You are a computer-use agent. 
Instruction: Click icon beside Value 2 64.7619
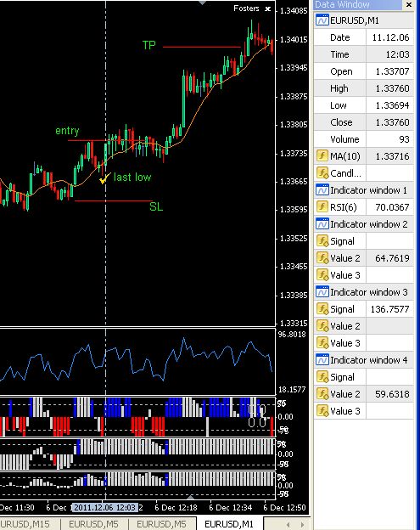(x=322, y=258)
